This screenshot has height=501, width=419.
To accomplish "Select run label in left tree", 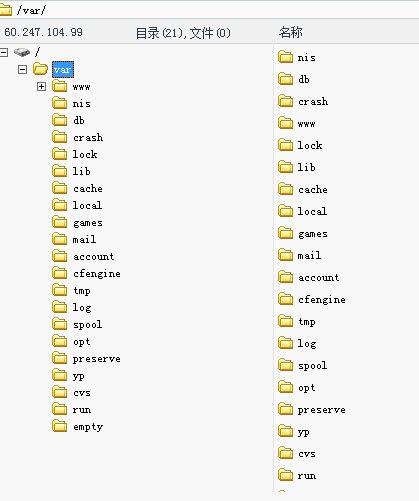I will 82,410.
